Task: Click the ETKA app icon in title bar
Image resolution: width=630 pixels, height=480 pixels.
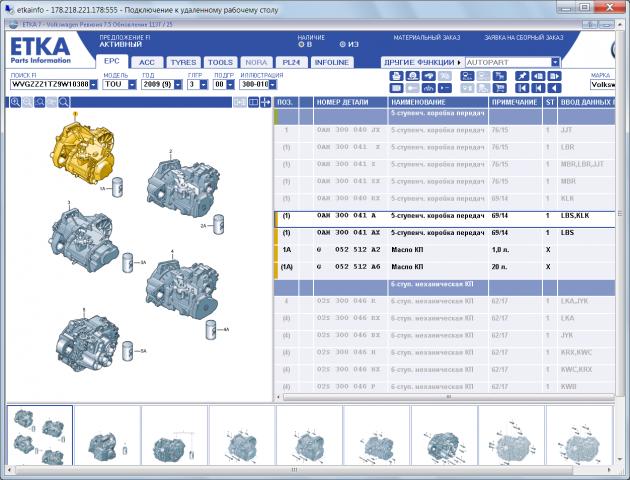Action: [x=14, y=25]
